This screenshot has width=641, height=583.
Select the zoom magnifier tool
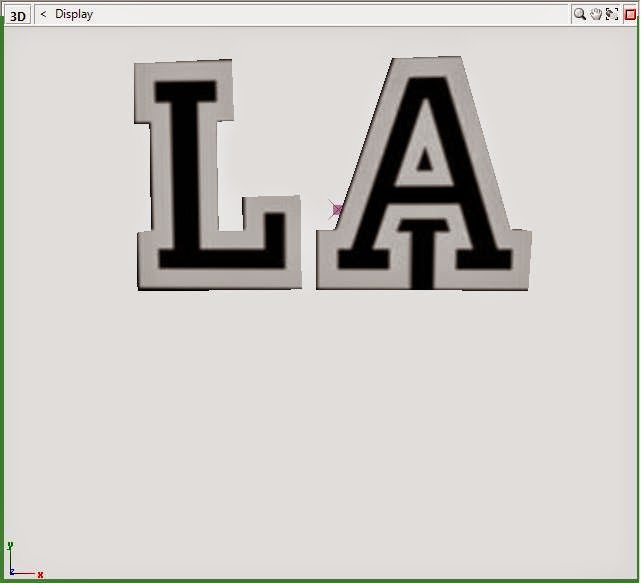[579, 15]
